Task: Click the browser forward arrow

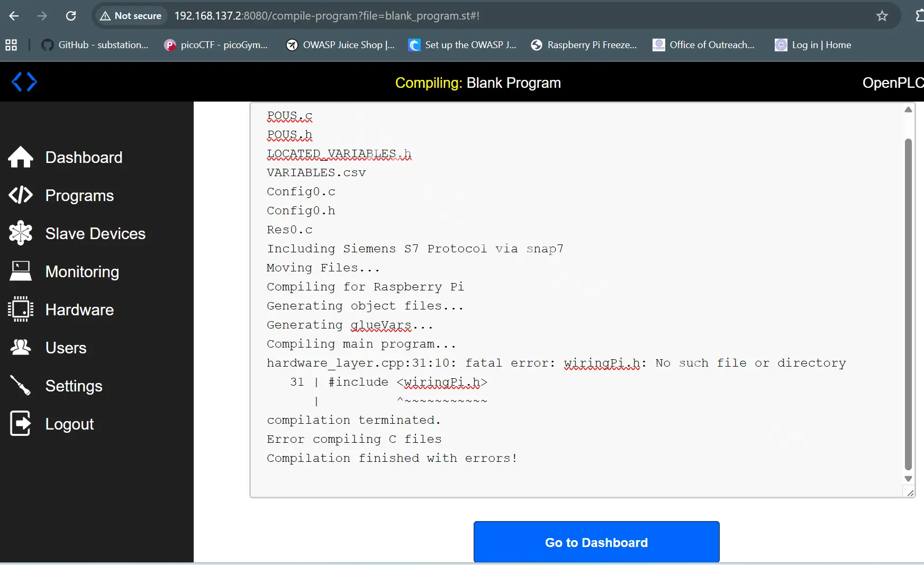Action: (x=42, y=16)
